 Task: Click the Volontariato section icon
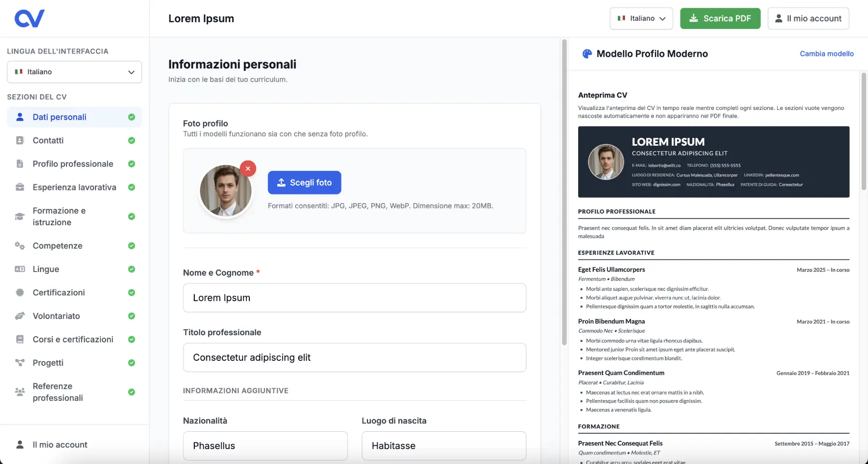pos(19,316)
